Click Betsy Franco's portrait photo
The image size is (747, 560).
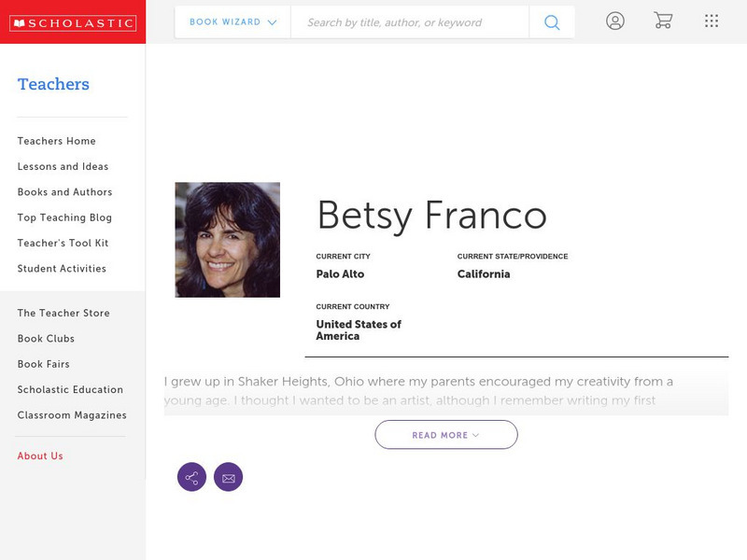(227, 240)
